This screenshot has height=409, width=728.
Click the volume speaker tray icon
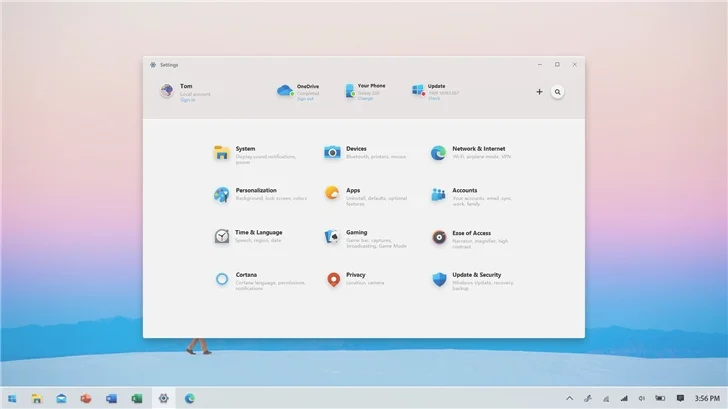point(642,398)
